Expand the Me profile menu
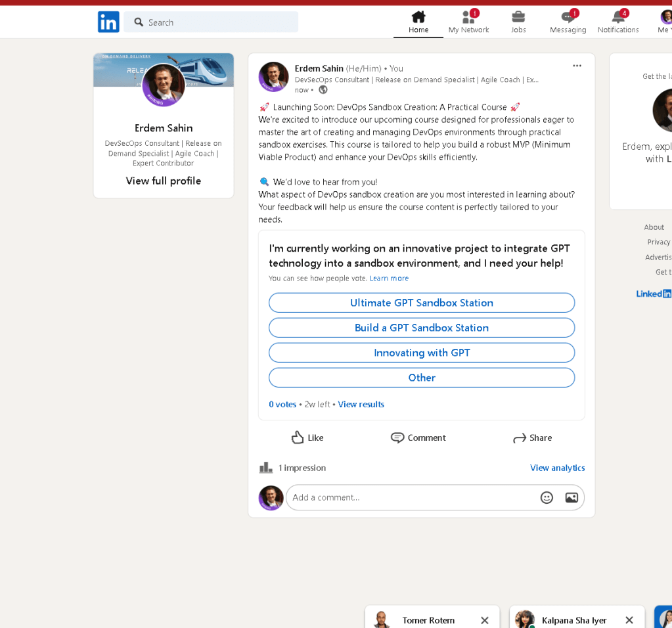 [x=665, y=22]
